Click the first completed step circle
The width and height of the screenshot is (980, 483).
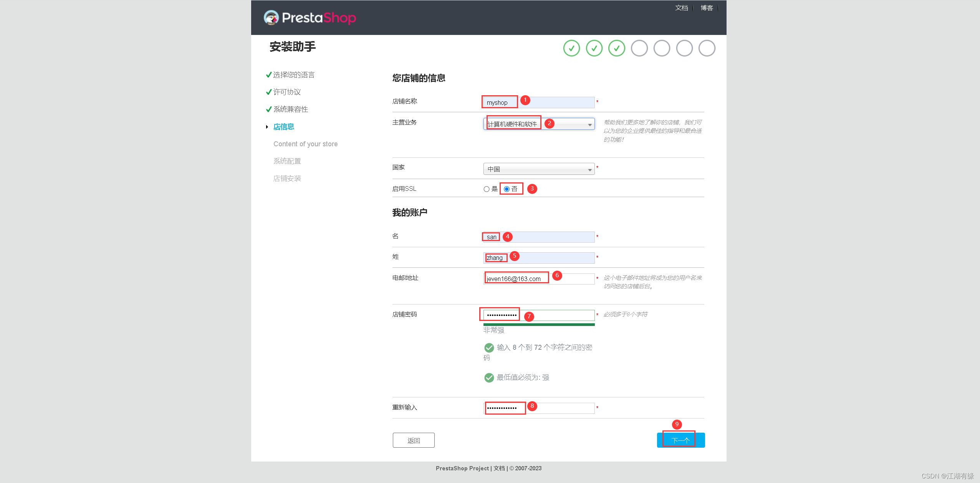(x=571, y=48)
